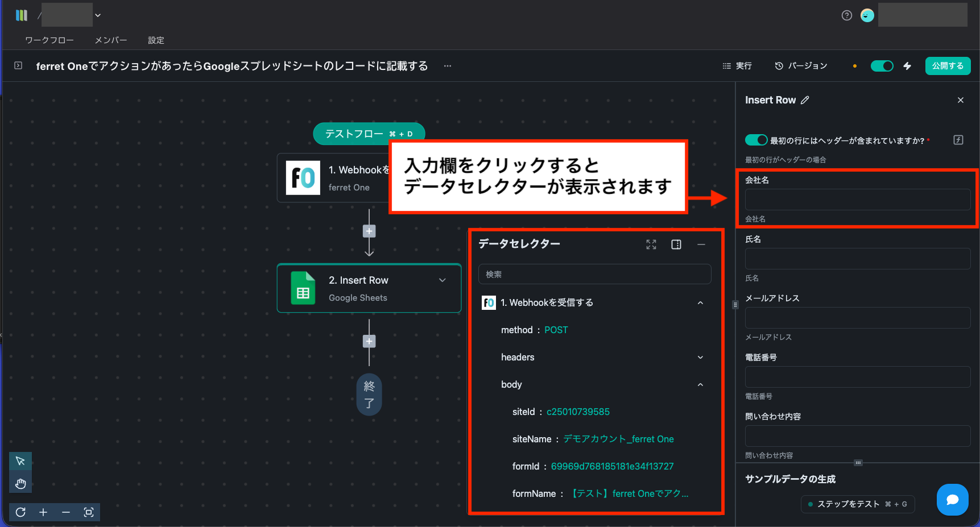
Task: Click the pencil icon to rename Insert Row
Action: point(805,100)
